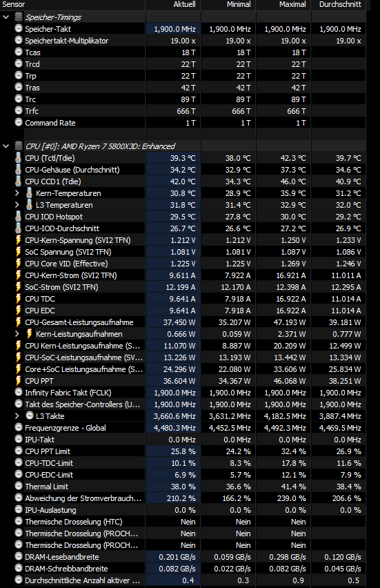This screenshot has height=588, width=380.
Task: Expand the L3 Temperaturen row
Action: pyautogui.click(x=17, y=205)
